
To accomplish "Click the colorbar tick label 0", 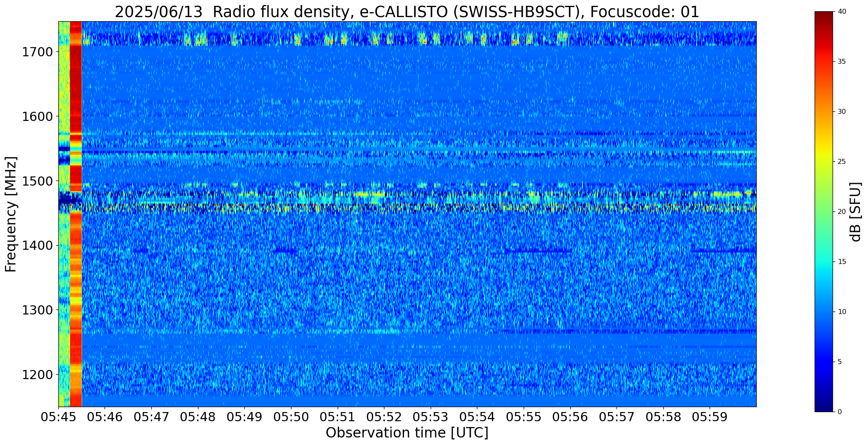I will coord(840,412).
